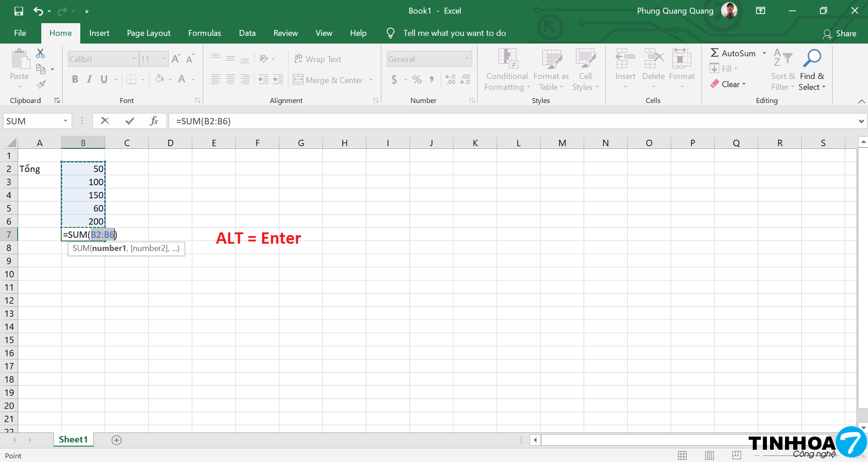Click the Share button
Image resolution: width=868 pixels, height=462 pixels.
pyautogui.click(x=840, y=34)
